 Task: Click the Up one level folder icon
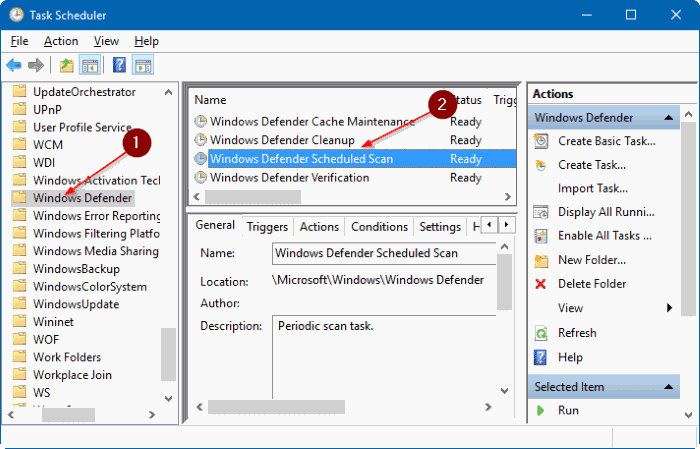coord(67,66)
